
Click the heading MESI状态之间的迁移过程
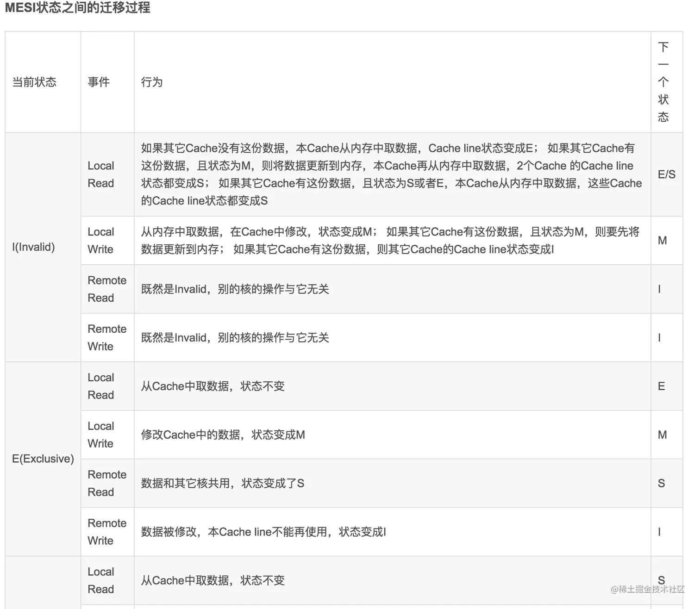pos(78,8)
